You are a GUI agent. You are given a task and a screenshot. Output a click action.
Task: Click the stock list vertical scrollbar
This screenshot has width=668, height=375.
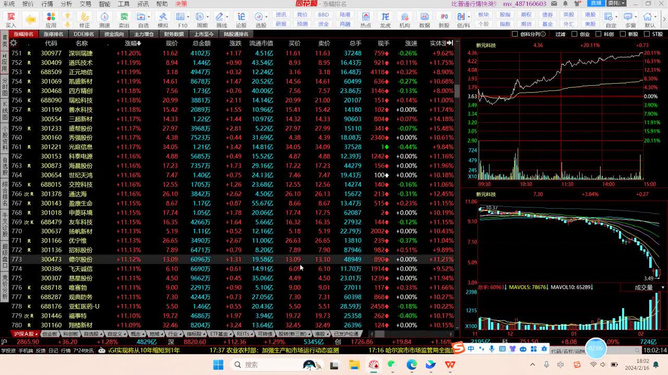[457, 183]
